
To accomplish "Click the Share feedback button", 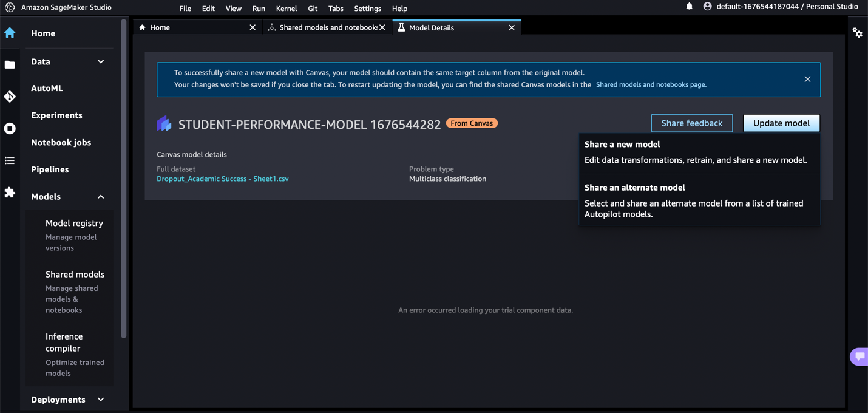I will pos(691,123).
